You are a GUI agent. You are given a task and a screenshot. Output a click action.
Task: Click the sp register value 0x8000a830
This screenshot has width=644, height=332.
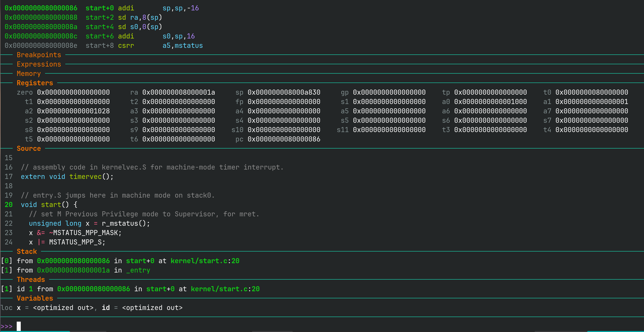(284, 92)
